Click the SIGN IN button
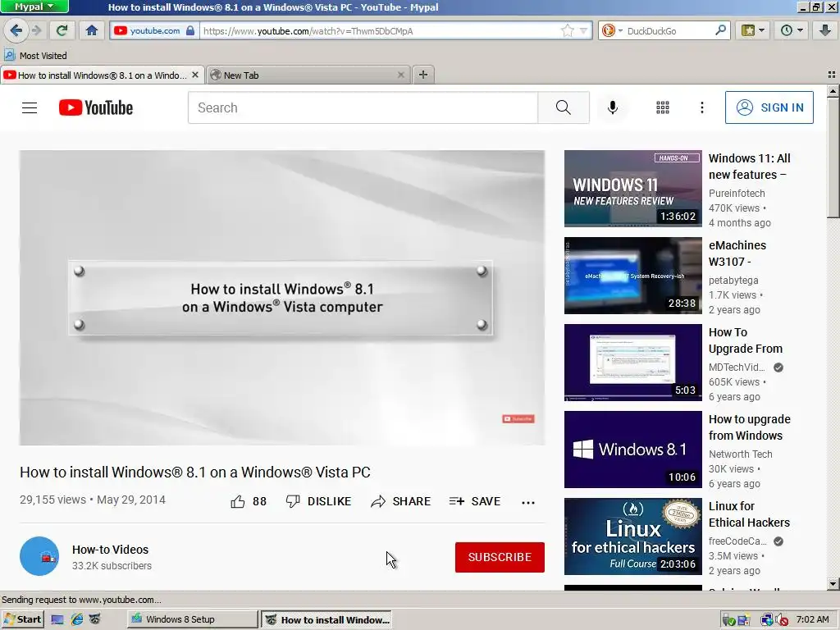The image size is (840, 630). coord(769,107)
